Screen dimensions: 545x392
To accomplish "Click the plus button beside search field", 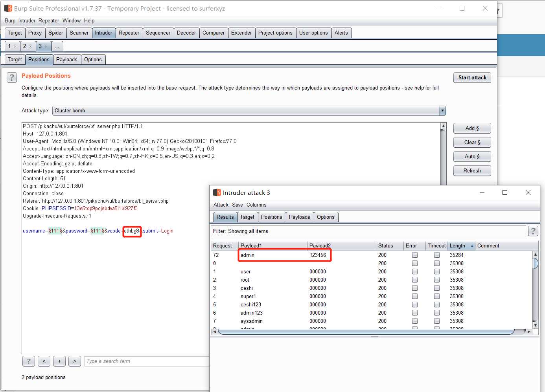I will coord(59,361).
